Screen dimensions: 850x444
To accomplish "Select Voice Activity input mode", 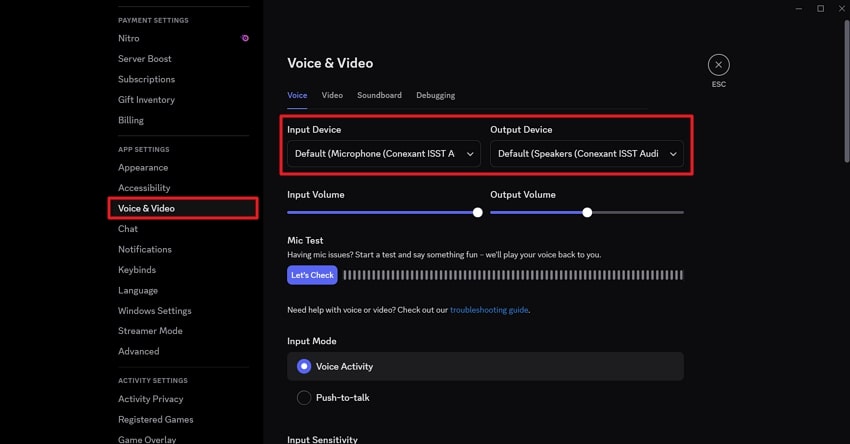I will (485, 366).
